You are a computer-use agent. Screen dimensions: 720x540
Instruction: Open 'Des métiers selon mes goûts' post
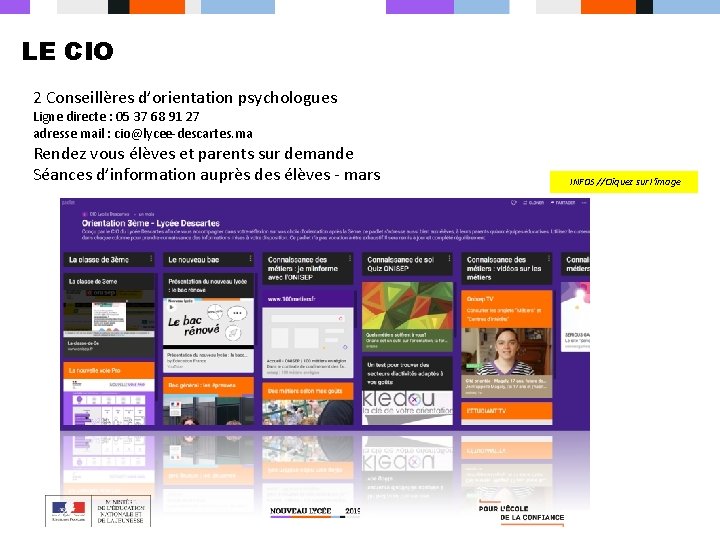pos(308,404)
